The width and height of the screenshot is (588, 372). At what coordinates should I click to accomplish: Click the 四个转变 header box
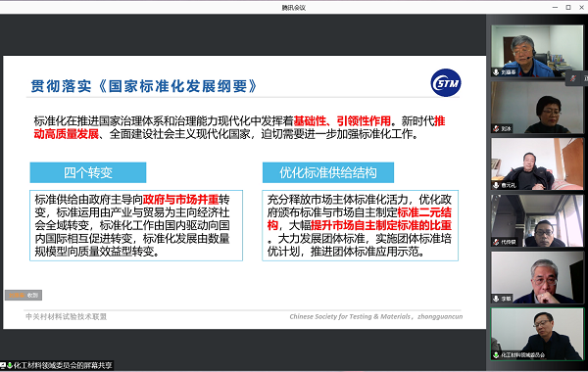[x=88, y=172]
